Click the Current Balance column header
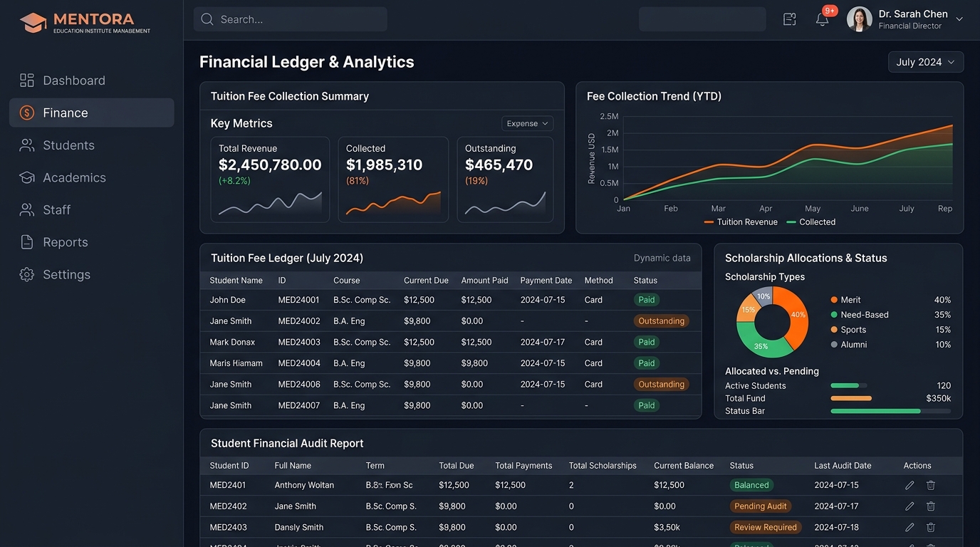Image resolution: width=980 pixels, height=547 pixels. pos(684,466)
